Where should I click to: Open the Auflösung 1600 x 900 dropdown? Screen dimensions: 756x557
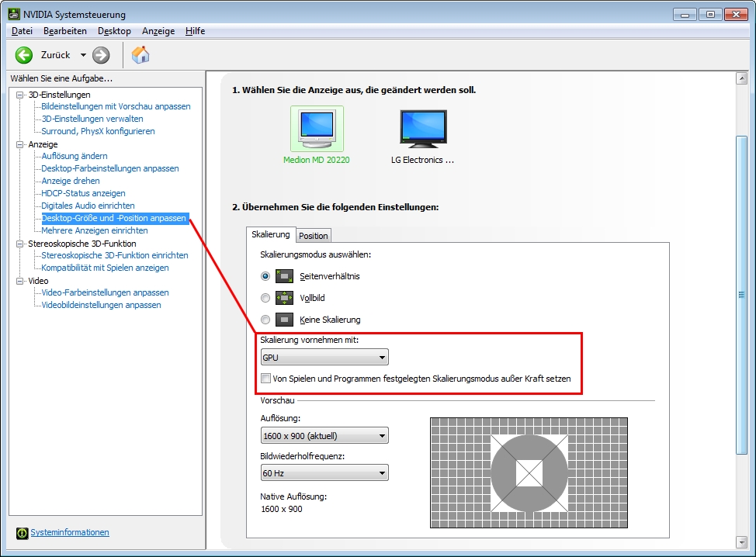[324, 435]
